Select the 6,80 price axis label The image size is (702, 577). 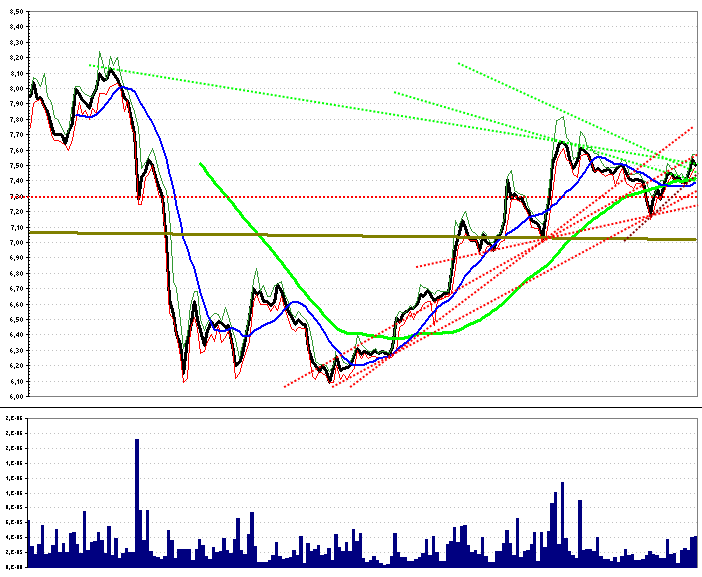tap(16, 274)
